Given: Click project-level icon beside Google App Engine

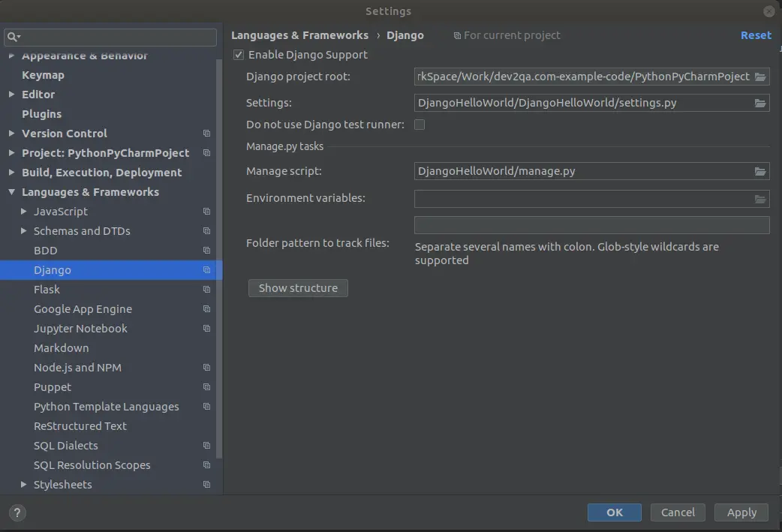Looking at the screenshot, I should pos(206,309).
